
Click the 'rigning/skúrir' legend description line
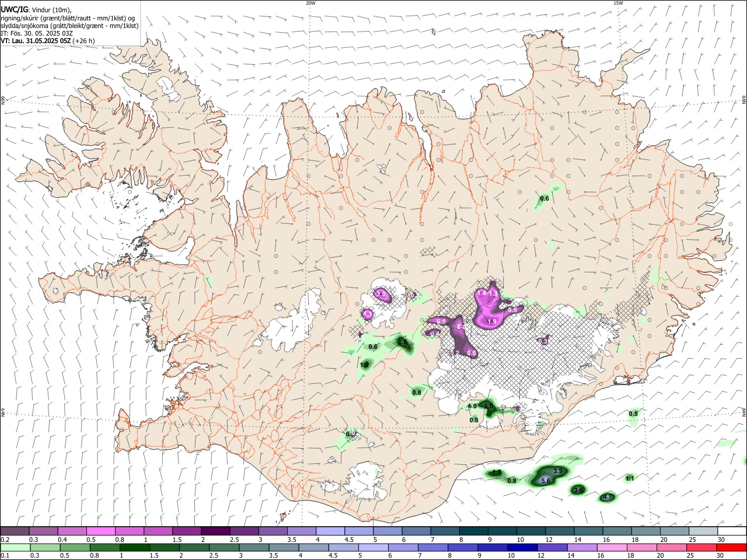(68, 17)
